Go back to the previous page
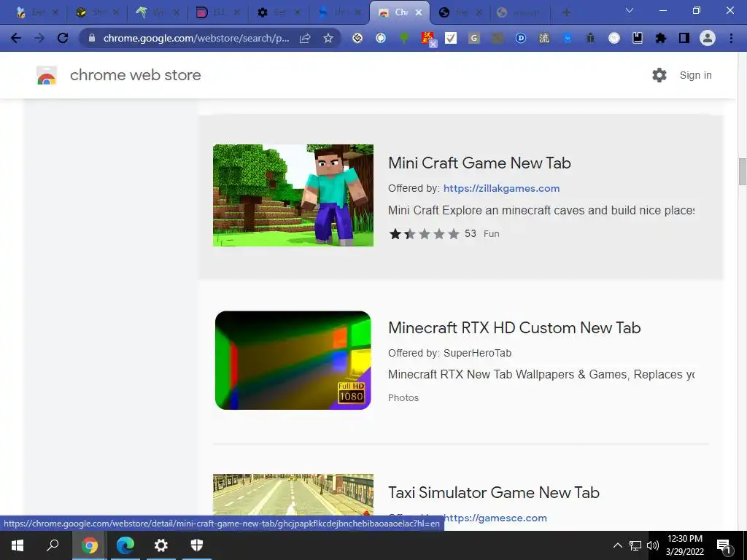 click(16, 38)
